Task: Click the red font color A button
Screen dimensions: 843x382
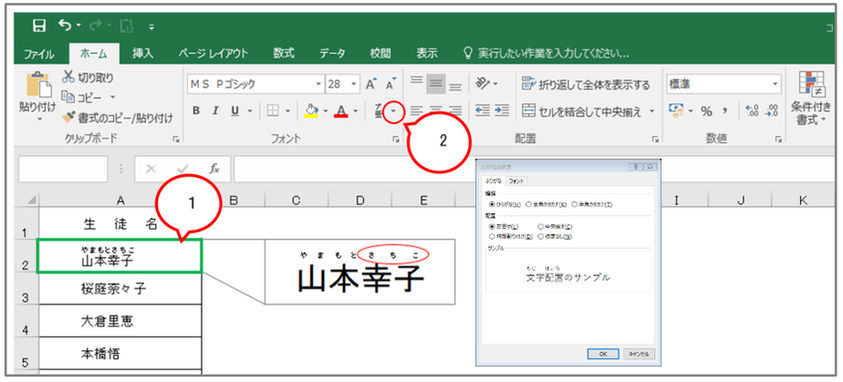Action: [341, 111]
